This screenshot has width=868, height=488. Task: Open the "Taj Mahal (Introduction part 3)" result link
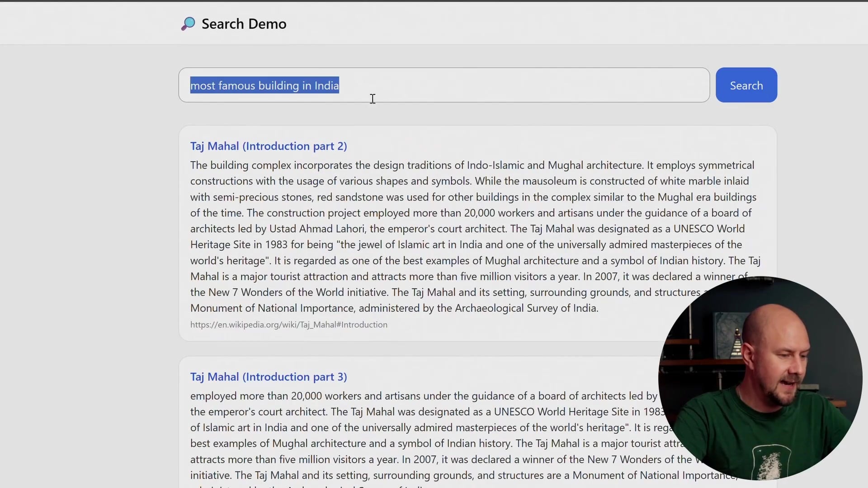268,376
